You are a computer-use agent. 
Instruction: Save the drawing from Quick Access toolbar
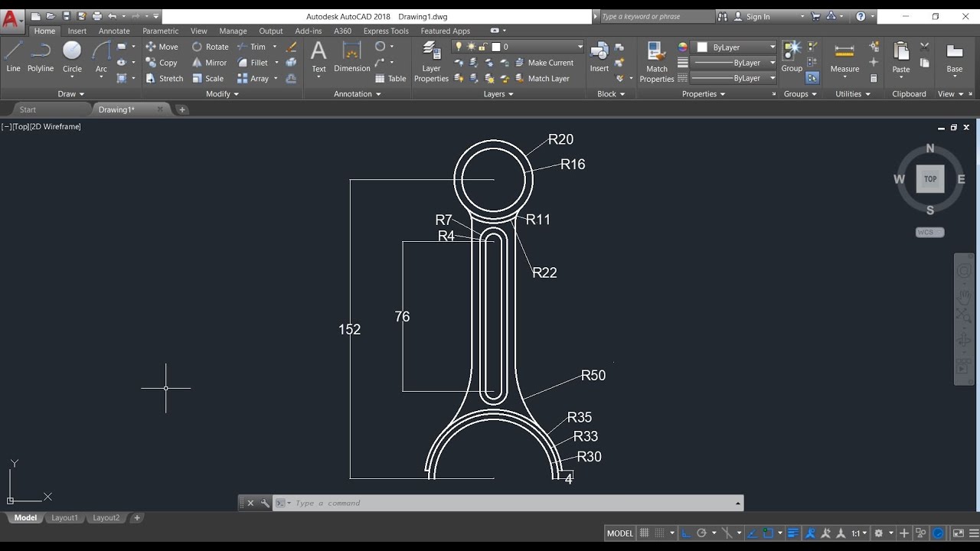(x=67, y=16)
